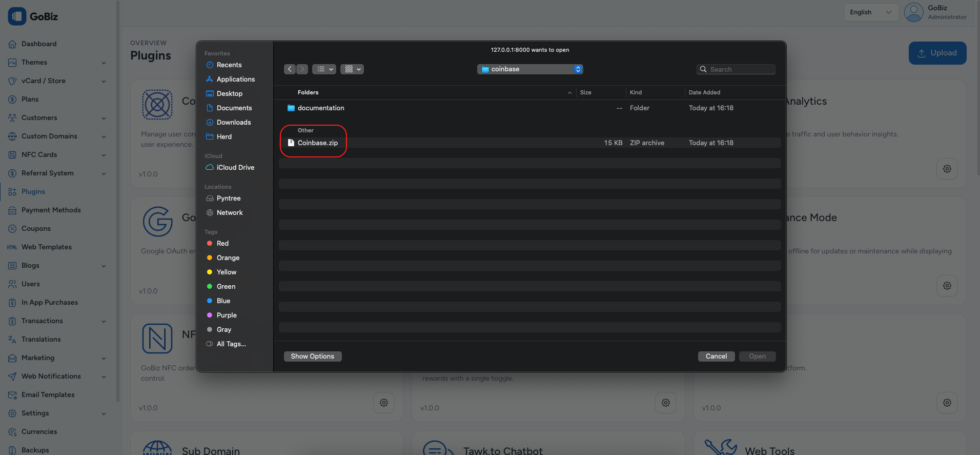Click the Upload plugin button
The width and height of the screenshot is (980, 455).
click(x=937, y=53)
